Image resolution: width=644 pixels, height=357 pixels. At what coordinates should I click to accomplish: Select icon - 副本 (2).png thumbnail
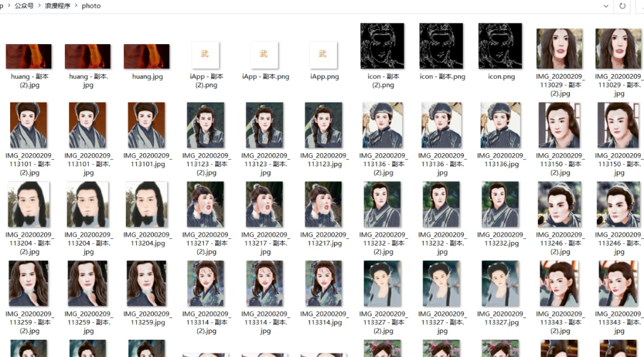click(382, 46)
